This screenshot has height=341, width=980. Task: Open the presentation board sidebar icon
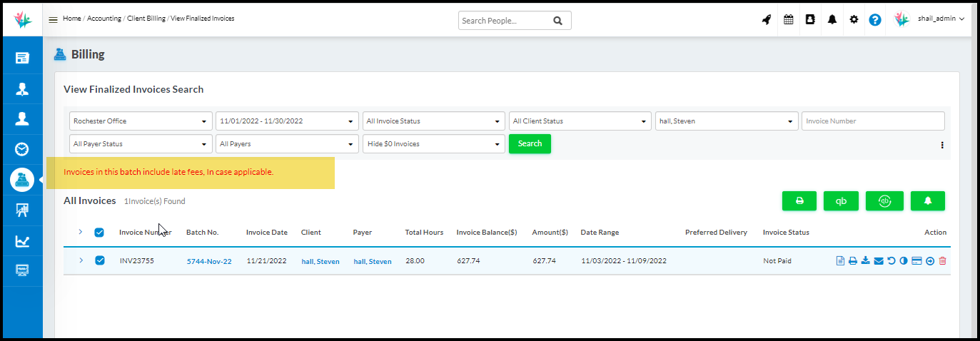22,210
